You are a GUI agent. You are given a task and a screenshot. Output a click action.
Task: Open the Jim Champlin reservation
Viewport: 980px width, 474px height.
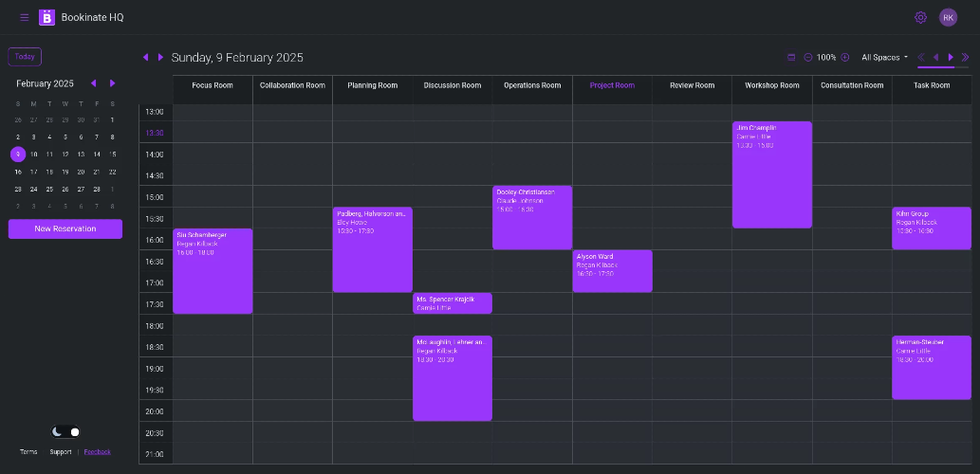772,174
